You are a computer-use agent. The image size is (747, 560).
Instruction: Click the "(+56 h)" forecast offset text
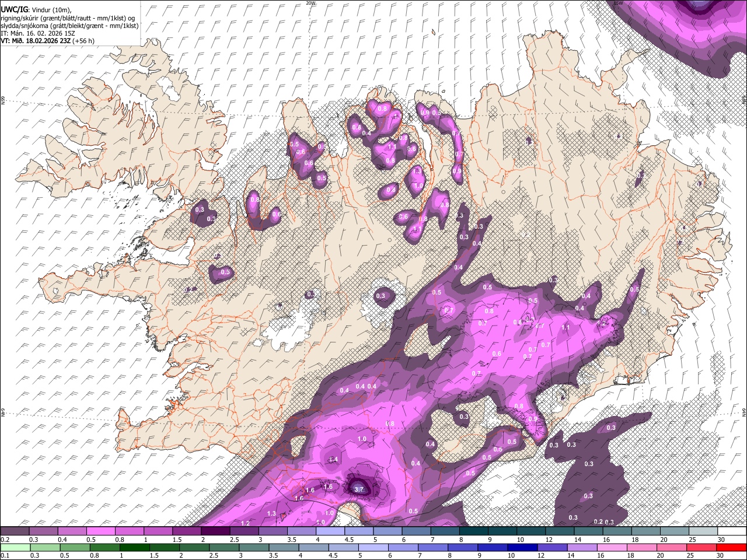click(x=83, y=41)
